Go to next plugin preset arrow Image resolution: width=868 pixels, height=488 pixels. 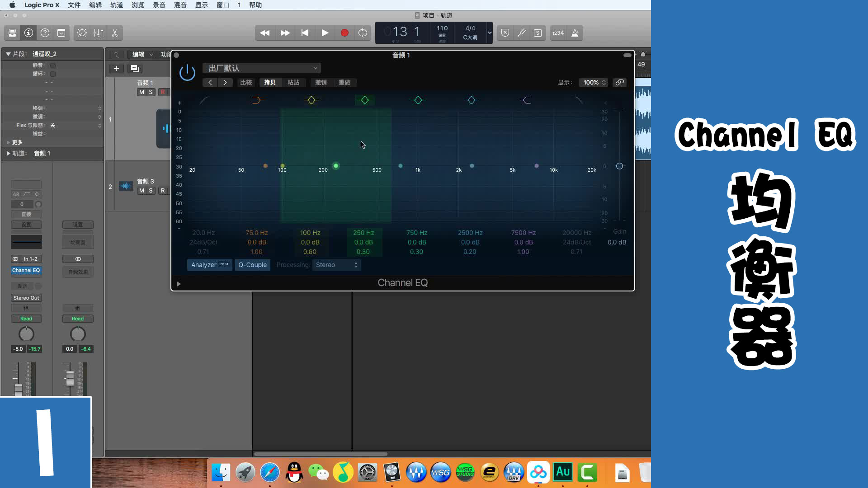[x=225, y=82]
